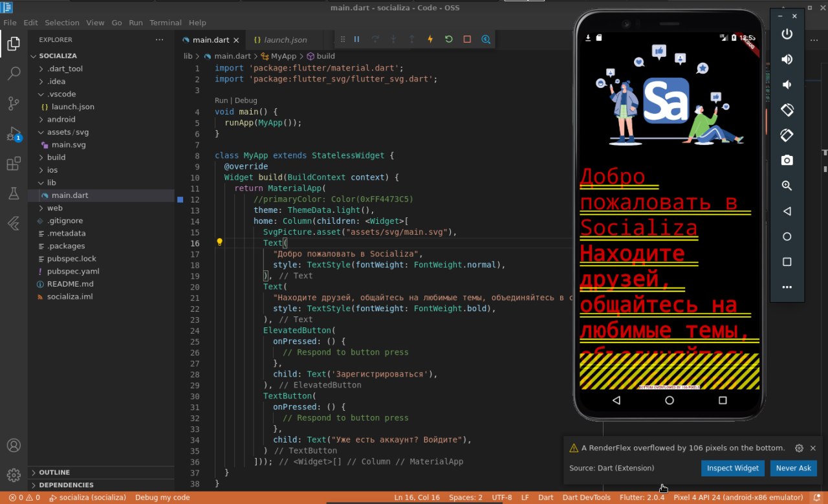
Task: Expand the .dart_tool folder
Action: point(65,69)
